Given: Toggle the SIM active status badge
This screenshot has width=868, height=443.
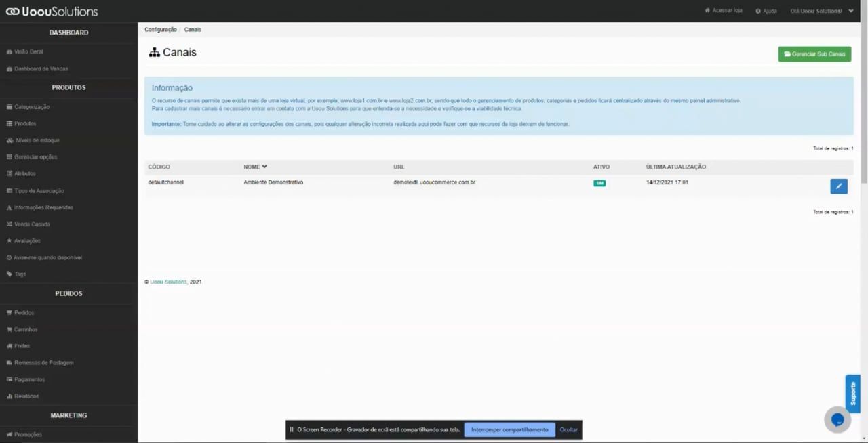Looking at the screenshot, I should 599,183.
